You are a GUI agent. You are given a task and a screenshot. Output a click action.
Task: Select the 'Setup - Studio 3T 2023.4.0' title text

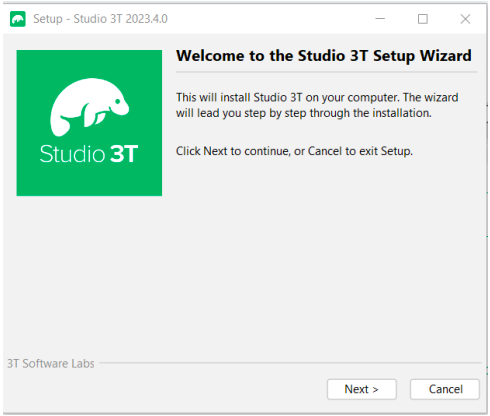100,19
